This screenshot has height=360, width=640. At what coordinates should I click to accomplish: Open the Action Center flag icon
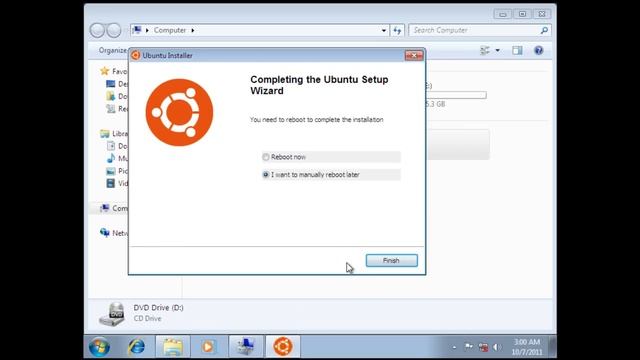tap(469, 347)
